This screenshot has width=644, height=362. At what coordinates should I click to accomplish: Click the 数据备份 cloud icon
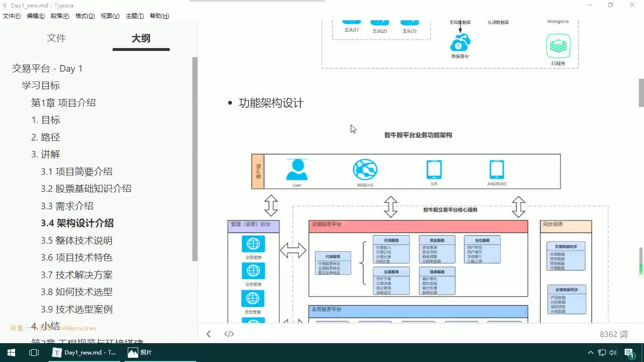tap(460, 43)
